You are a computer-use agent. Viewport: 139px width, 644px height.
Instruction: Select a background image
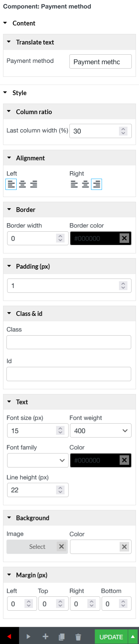(x=37, y=547)
